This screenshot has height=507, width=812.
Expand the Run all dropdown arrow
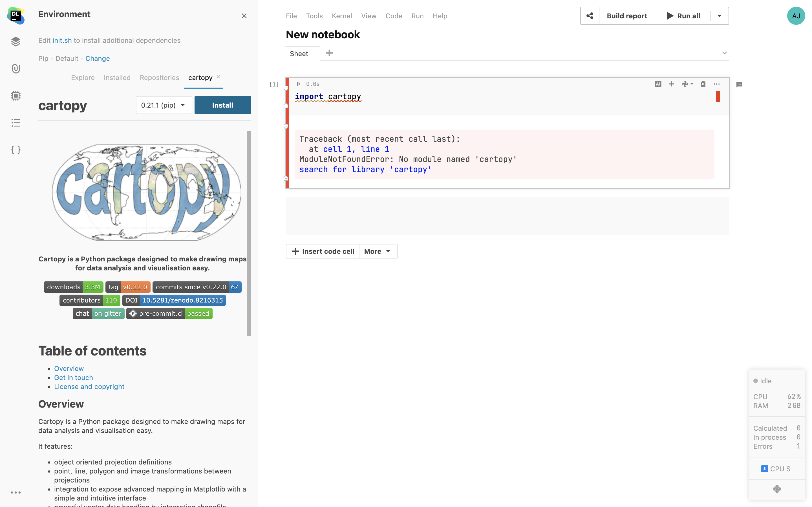[x=720, y=16]
